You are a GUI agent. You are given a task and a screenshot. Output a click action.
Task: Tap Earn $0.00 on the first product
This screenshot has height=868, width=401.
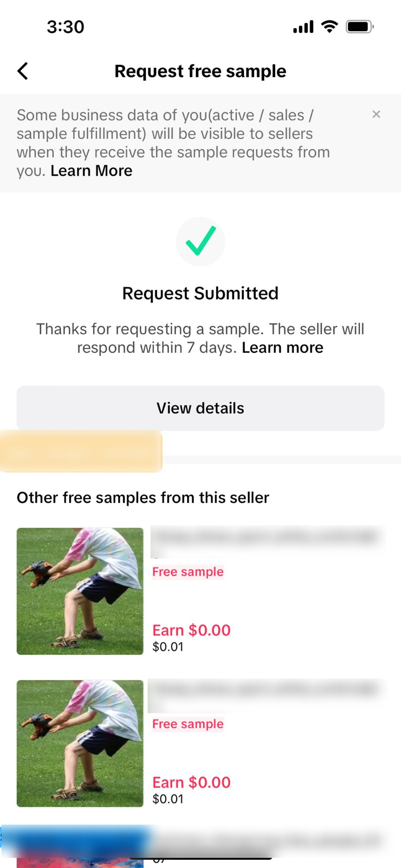(x=191, y=630)
